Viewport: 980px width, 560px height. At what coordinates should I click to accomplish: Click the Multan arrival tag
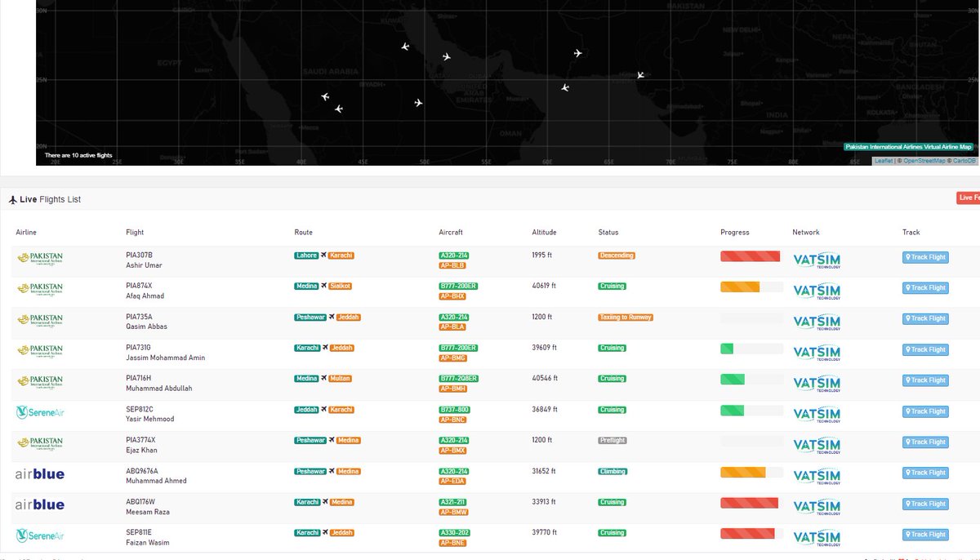pyautogui.click(x=340, y=379)
